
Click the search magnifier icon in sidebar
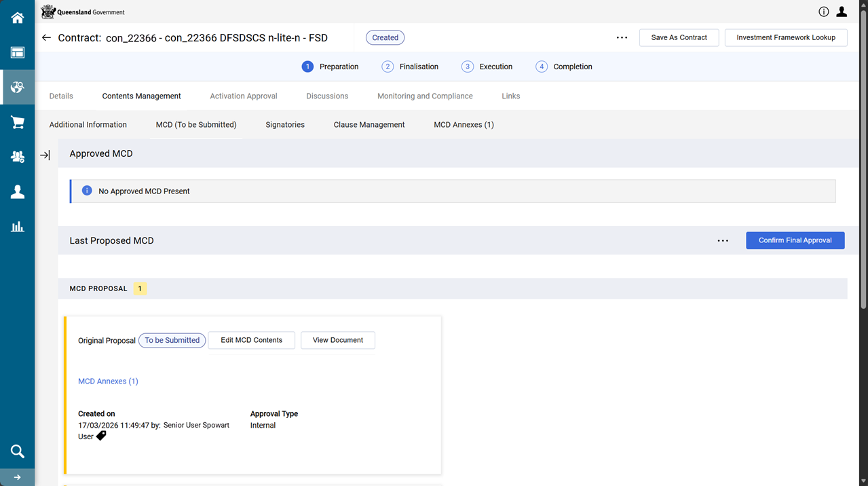[x=17, y=451]
